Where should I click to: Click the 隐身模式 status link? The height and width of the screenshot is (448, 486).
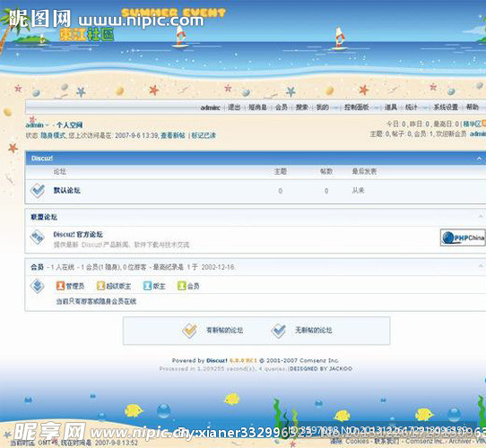coord(53,135)
